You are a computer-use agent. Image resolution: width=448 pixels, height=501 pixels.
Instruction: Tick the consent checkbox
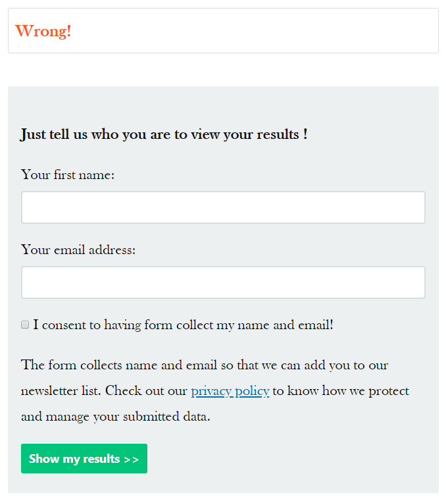point(25,325)
